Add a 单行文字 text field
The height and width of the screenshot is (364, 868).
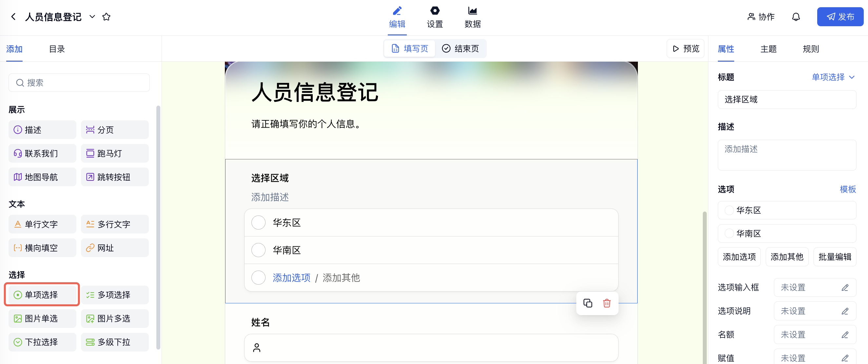click(x=43, y=224)
